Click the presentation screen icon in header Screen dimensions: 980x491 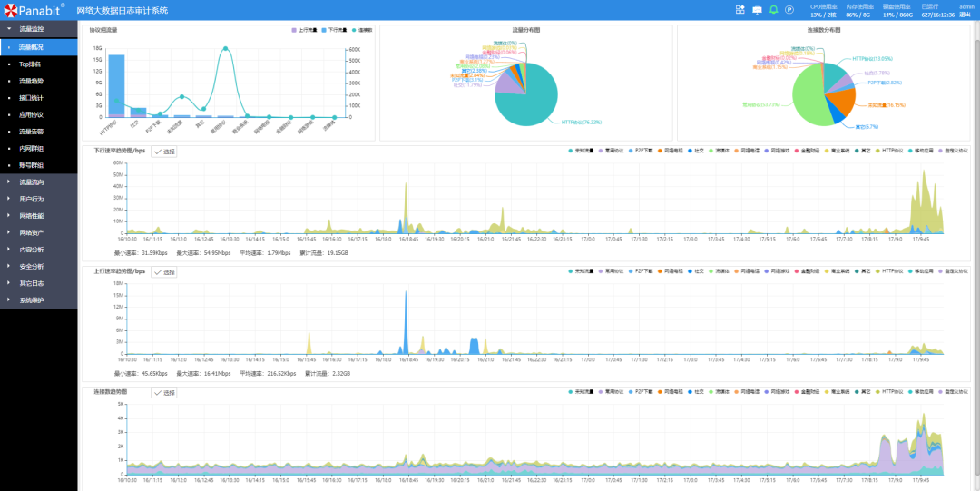757,10
